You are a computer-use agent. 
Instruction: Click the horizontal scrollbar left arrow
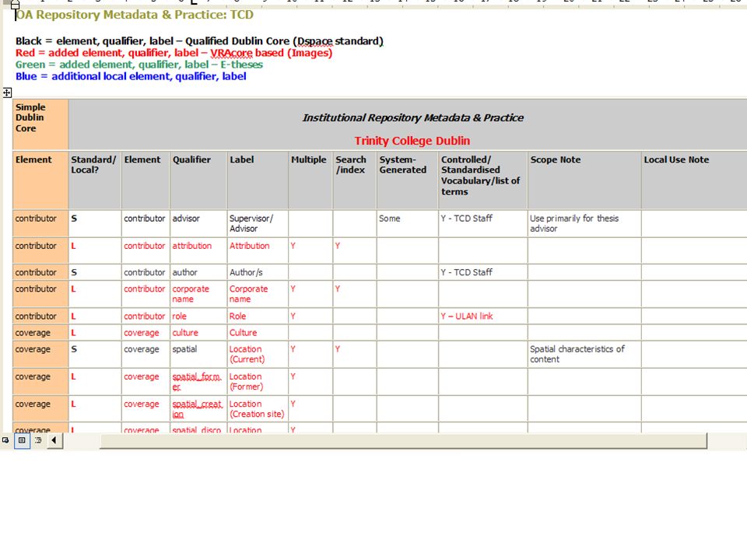click(54, 440)
